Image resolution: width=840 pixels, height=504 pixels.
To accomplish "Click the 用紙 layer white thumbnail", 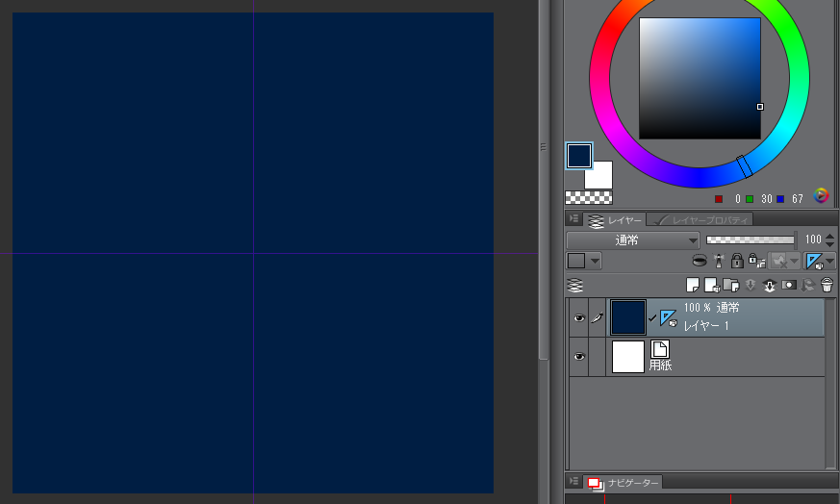I will [x=628, y=357].
